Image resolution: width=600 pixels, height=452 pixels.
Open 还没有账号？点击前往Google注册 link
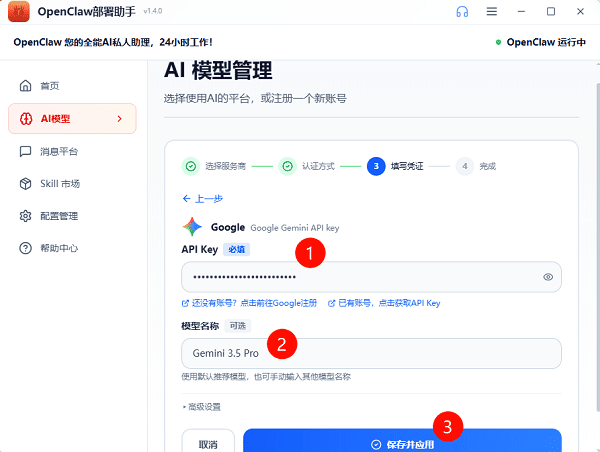click(x=254, y=303)
